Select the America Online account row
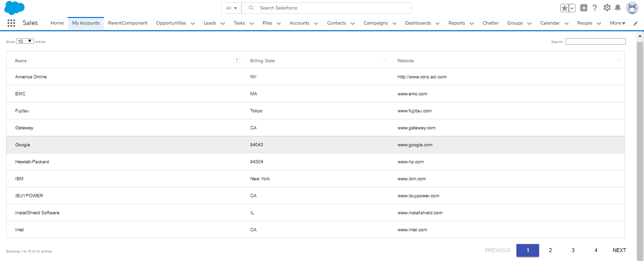 (x=316, y=77)
